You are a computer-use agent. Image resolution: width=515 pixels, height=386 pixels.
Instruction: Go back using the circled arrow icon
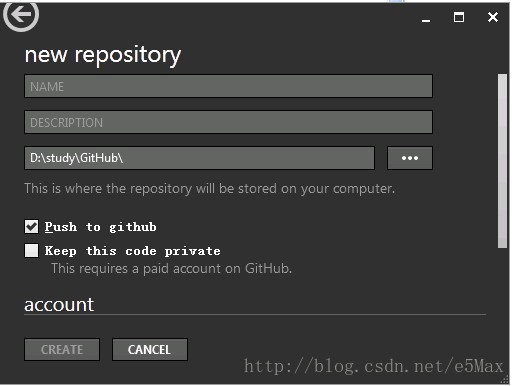[21, 15]
